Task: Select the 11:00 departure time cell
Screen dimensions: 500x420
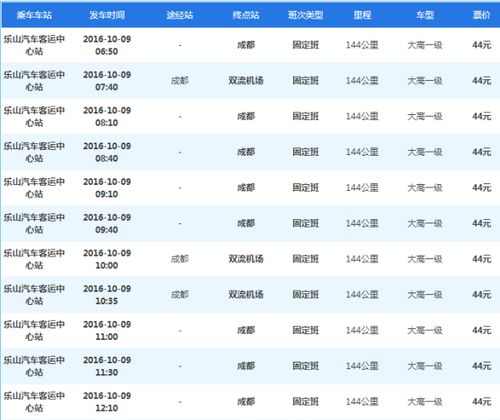Action: coord(107,330)
